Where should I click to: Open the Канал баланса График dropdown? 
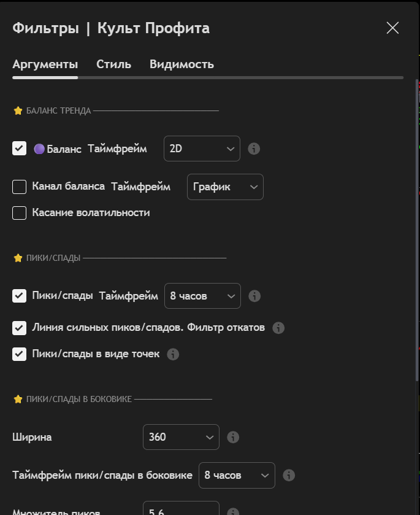click(x=224, y=187)
